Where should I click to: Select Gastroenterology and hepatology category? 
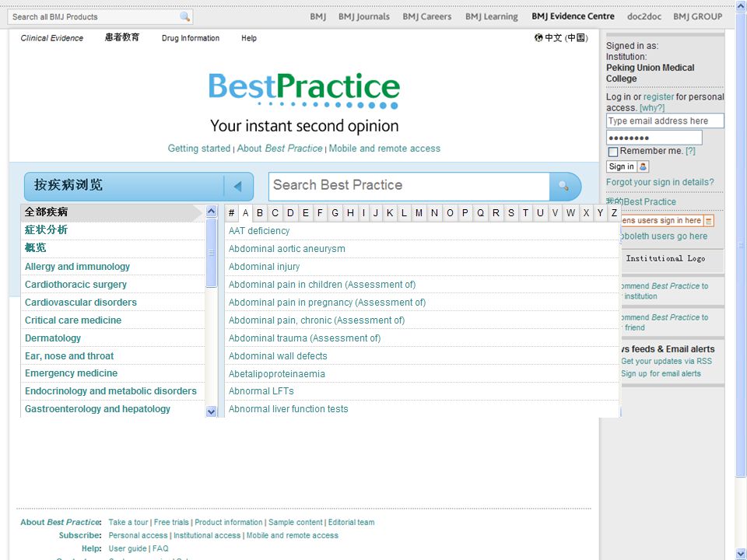point(97,409)
